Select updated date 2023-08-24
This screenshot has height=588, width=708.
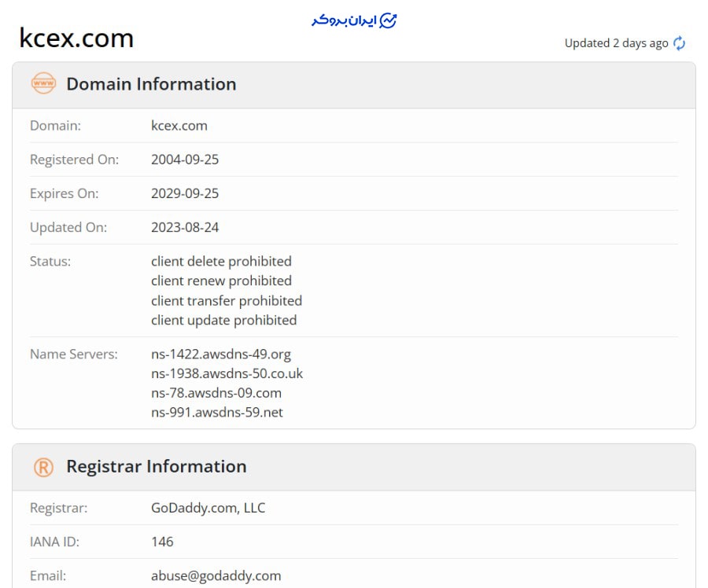[185, 227]
